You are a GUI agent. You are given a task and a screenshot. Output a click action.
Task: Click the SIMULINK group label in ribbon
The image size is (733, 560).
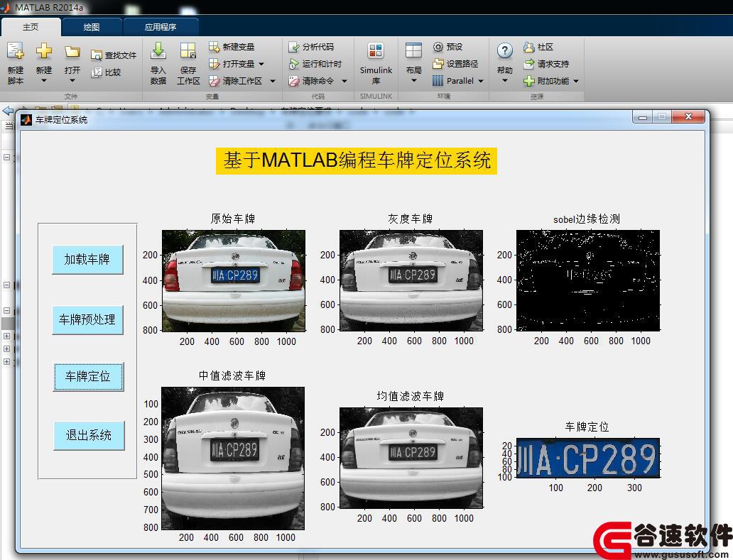(x=376, y=97)
